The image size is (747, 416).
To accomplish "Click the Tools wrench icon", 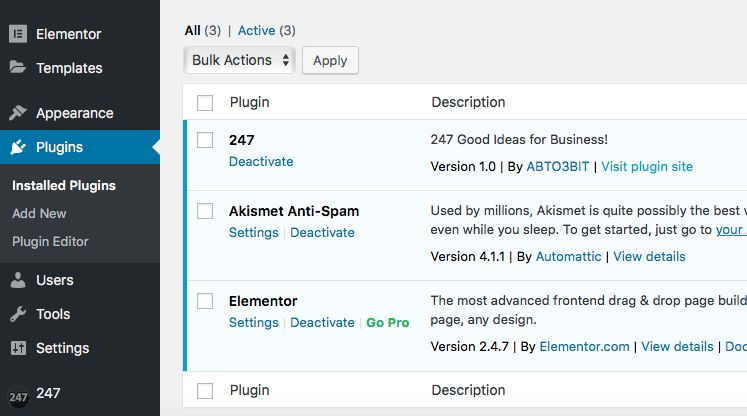I will [x=18, y=314].
